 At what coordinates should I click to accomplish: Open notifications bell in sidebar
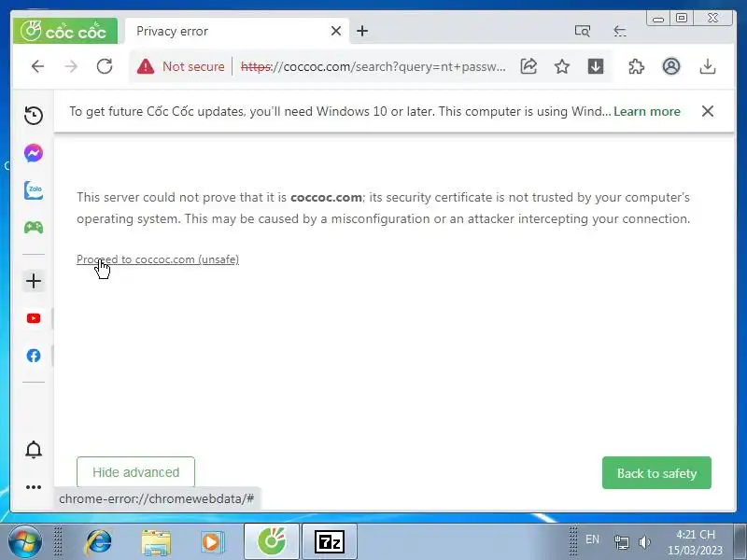pyautogui.click(x=34, y=450)
